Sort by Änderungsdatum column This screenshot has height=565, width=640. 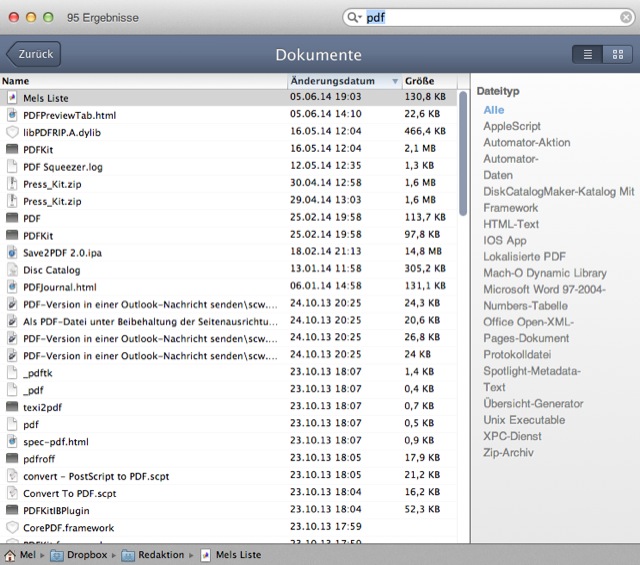(338, 81)
